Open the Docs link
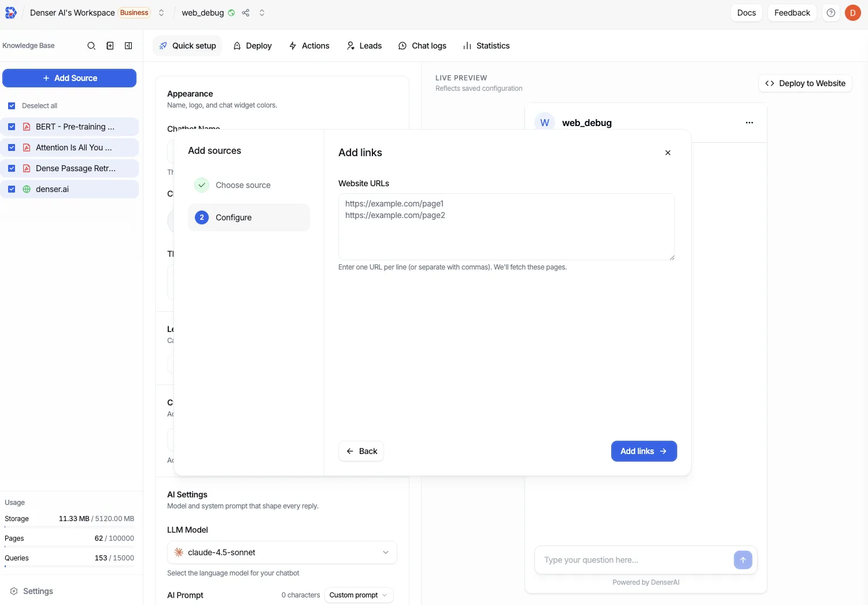The width and height of the screenshot is (868, 605). coord(747,13)
